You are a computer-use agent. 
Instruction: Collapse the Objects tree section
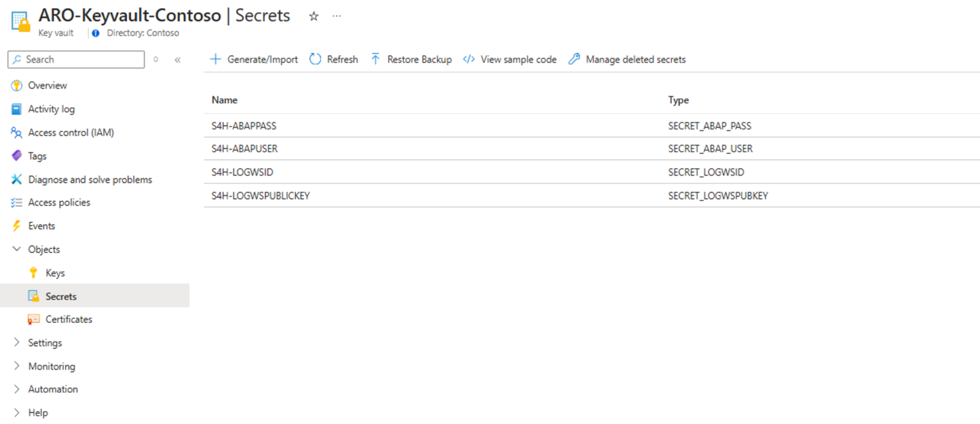click(16, 249)
